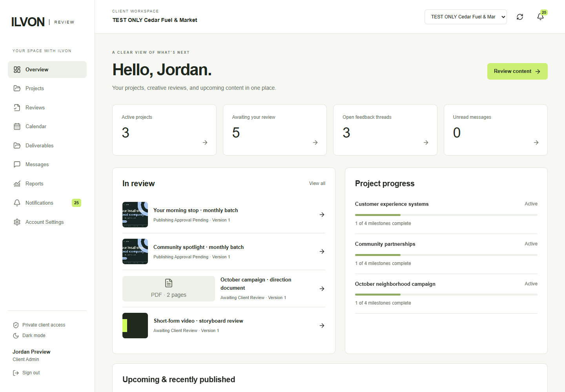Open Your morning stop monthly batch item
The image size is (565, 392).
point(224,215)
